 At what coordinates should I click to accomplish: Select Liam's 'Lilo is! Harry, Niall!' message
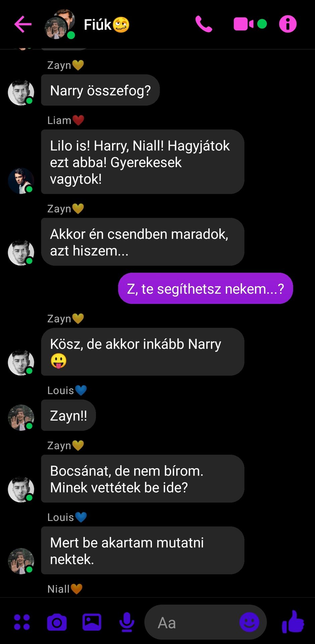click(143, 162)
